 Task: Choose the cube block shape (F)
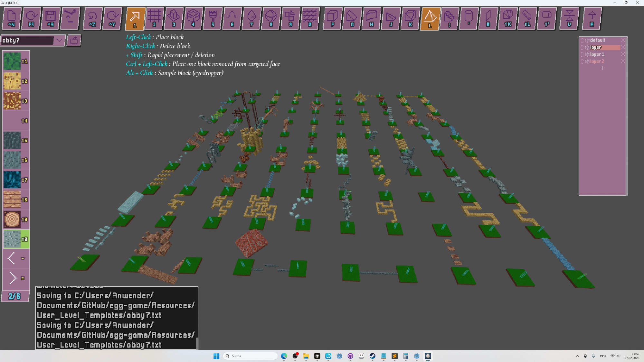(x=332, y=18)
